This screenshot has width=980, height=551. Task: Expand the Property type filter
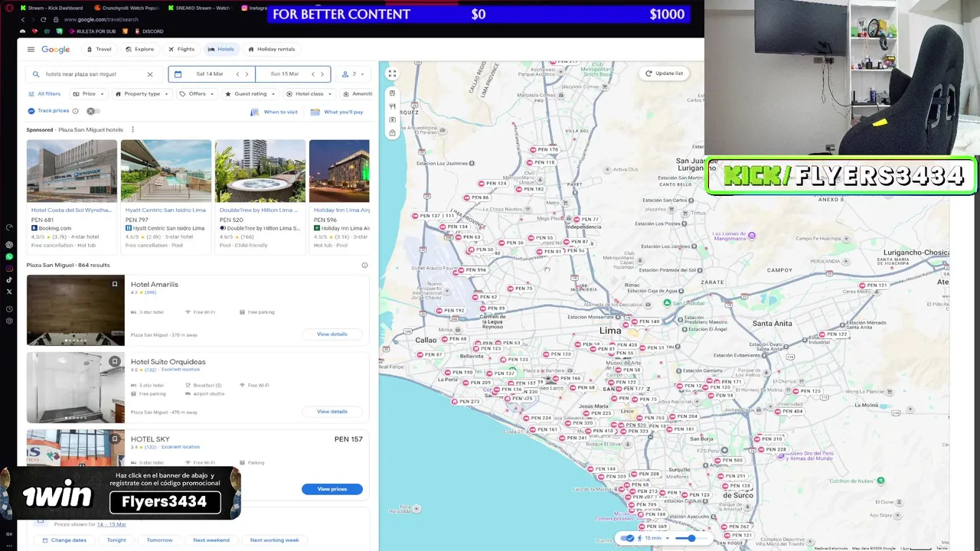click(142, 94)
